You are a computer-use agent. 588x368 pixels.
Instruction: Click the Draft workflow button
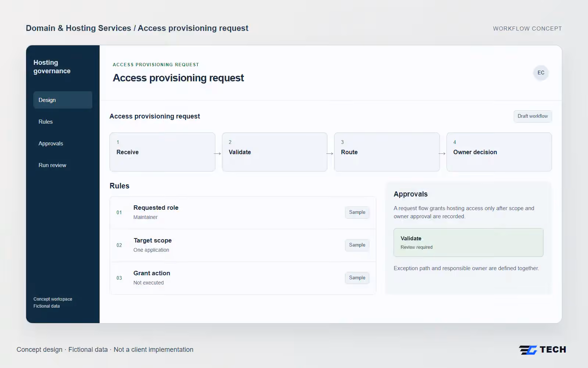click(533, 116)
